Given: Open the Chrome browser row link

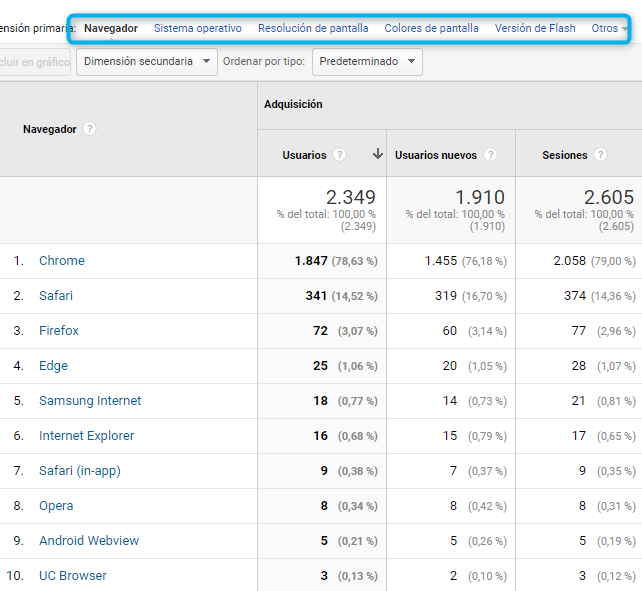Looking at the screenshot, I should [62, 261].
